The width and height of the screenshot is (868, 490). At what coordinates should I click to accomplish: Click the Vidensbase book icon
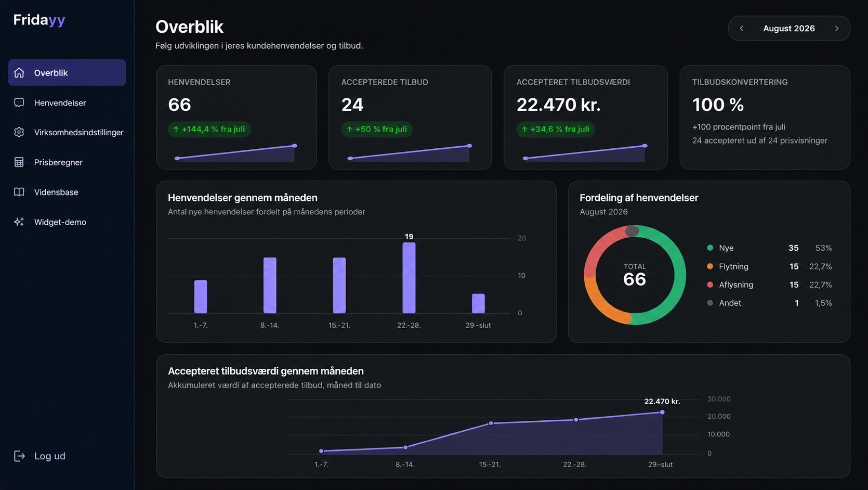[19, 192]
